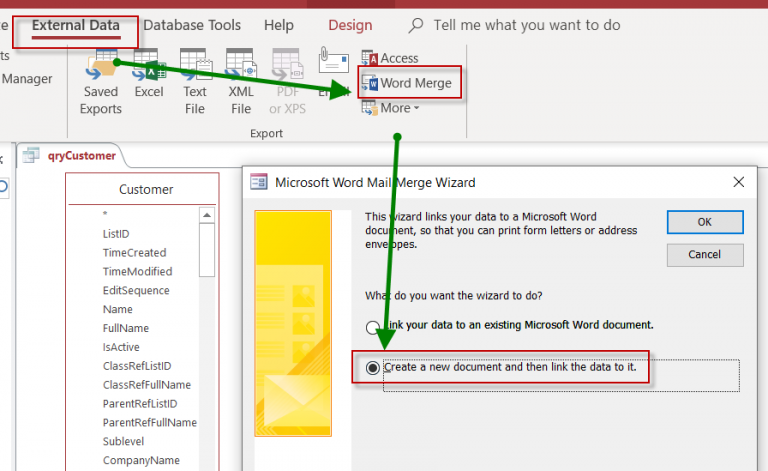Choose create a new document option

point(373,368)
